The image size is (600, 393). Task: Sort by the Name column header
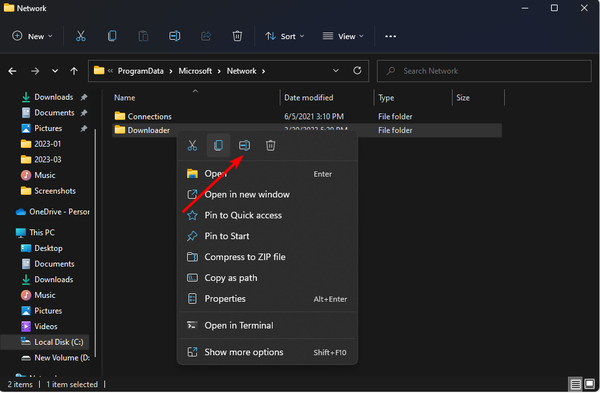point(195,98)
